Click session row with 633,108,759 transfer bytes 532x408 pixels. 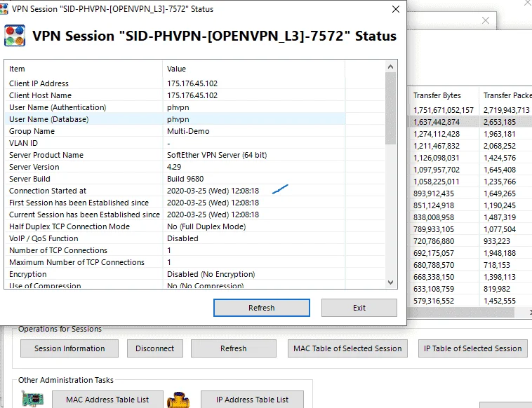tap(470, 289)
